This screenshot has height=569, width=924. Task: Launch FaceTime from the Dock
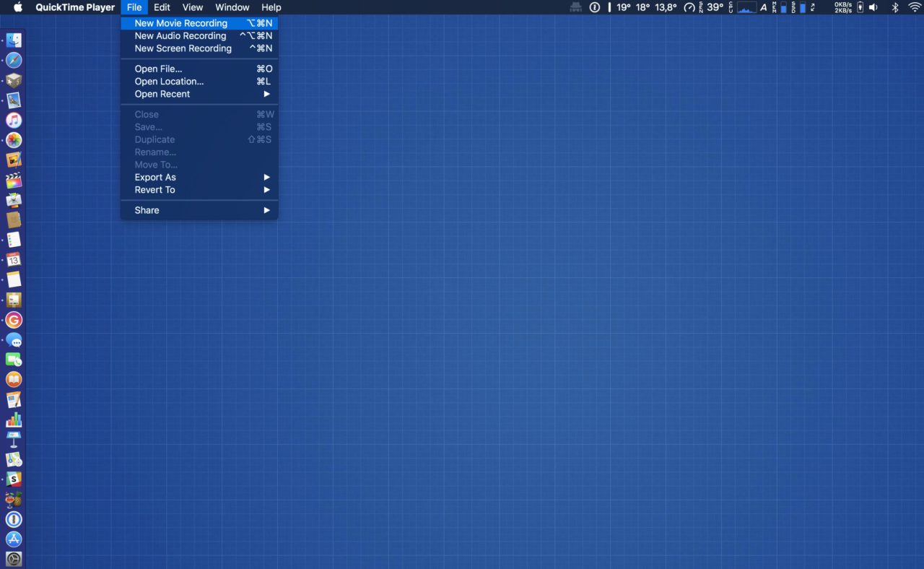[x=14, y=360]
